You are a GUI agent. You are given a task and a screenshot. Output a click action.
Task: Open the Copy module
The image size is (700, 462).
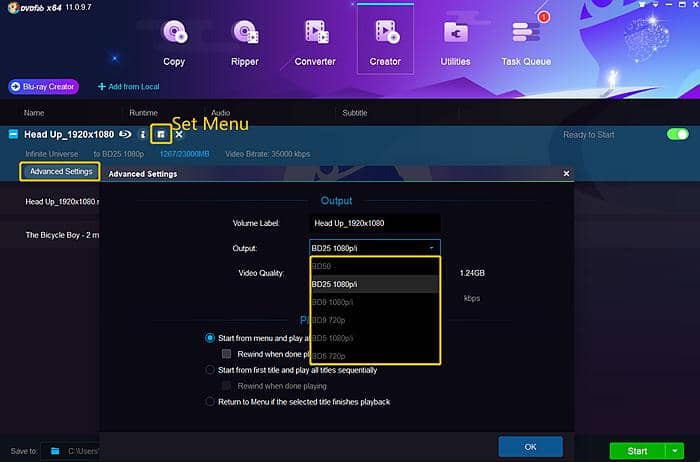174,43
